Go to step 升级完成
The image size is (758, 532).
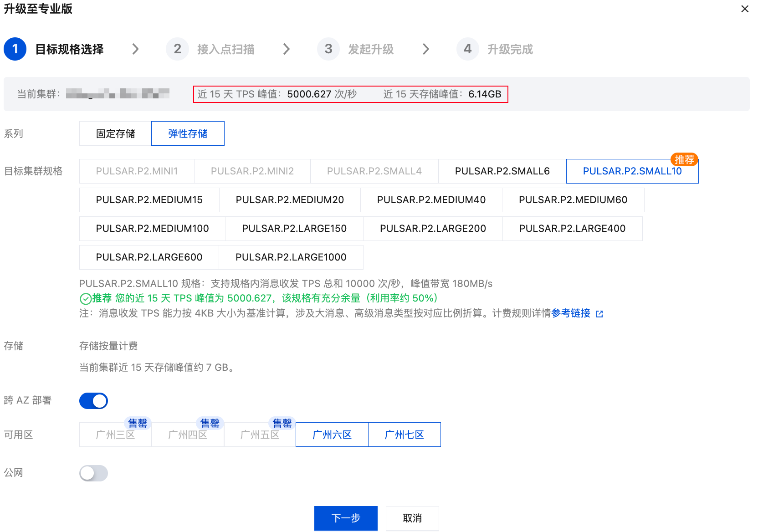(x=510, y=49)
